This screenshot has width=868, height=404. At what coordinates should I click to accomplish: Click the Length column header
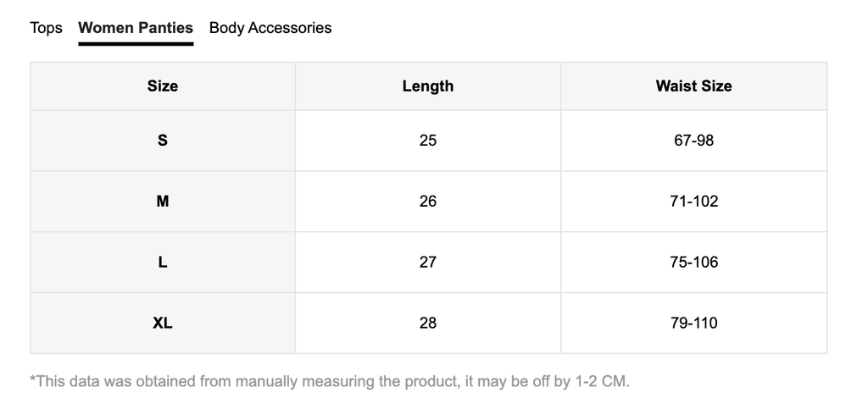pos(428,86)
